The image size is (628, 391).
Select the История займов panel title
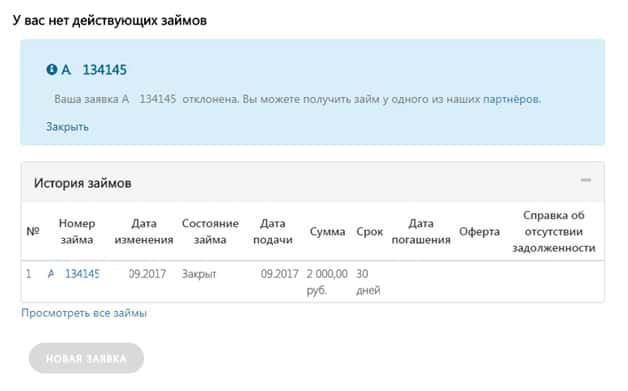tap(83, 183)
